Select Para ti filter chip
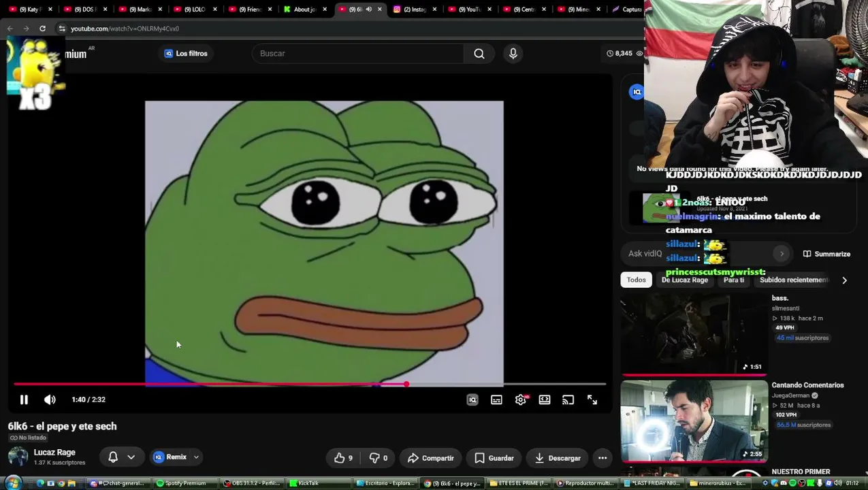868x490 pixels. [x=734, y=280]
